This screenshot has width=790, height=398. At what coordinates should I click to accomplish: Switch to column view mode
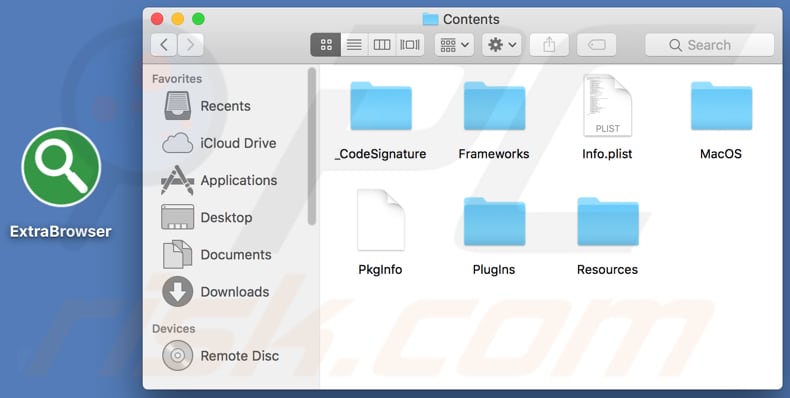click(x=382, y=45)
